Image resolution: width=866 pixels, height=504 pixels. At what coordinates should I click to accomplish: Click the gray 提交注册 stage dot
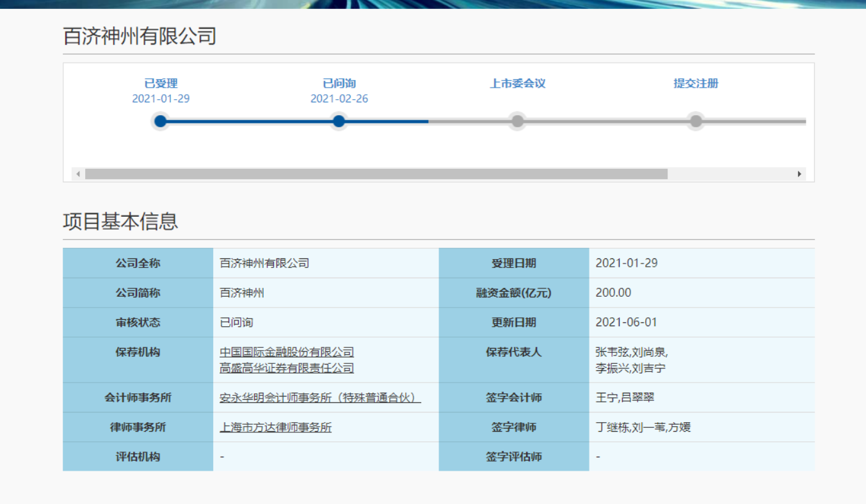[695, 121]
